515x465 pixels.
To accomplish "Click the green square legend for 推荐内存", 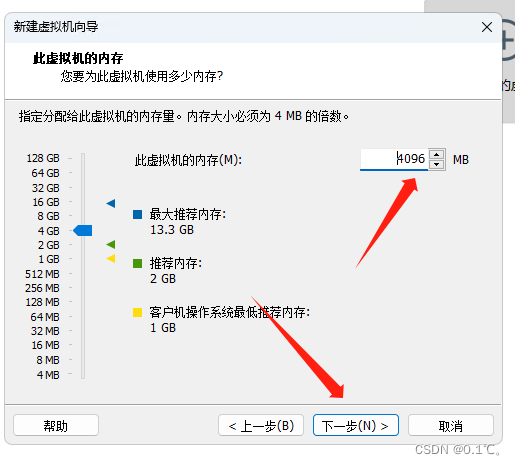I will click(x=137, y=263).
